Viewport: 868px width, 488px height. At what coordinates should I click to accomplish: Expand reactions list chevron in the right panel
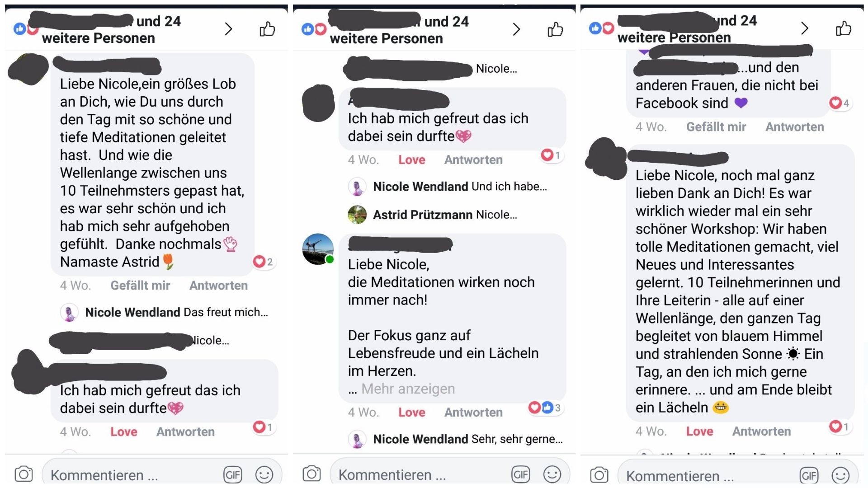coord(804,28)
